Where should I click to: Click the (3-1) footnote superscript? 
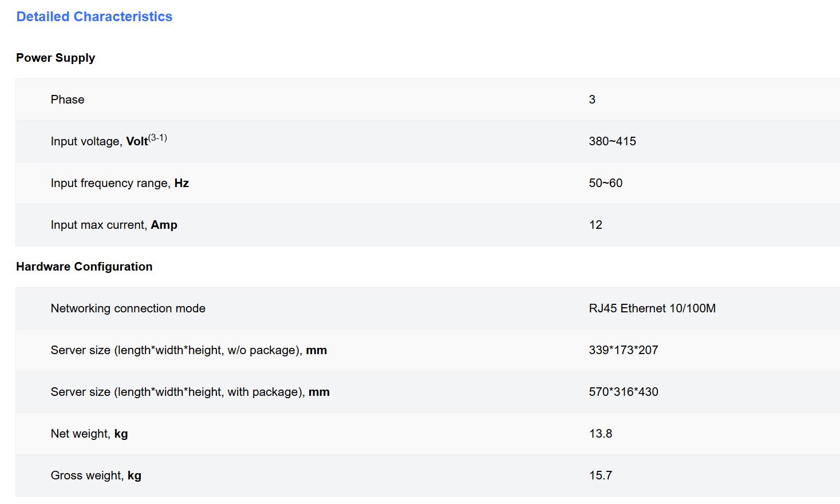tap(157, 138)
